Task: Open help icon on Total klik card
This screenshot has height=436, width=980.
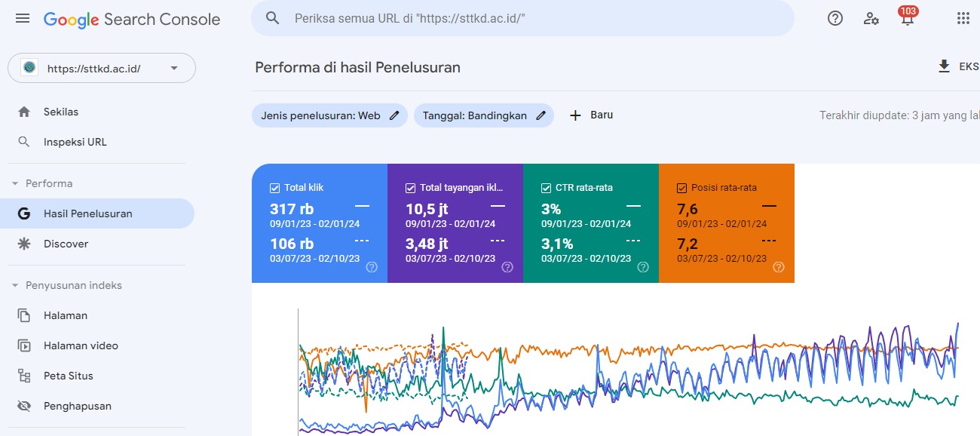Action: pyautogui.click(x=372, y=267)
